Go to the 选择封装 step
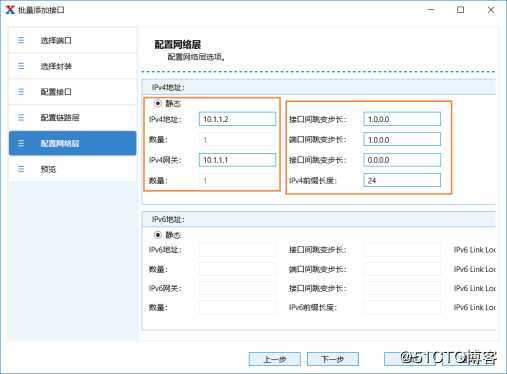Viewport: 507px width, 374px height. click(x=72, y=66)
